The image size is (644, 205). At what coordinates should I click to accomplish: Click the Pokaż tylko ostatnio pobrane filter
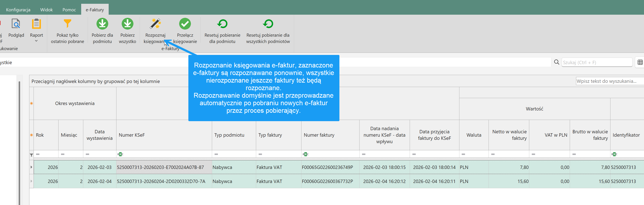67,24
